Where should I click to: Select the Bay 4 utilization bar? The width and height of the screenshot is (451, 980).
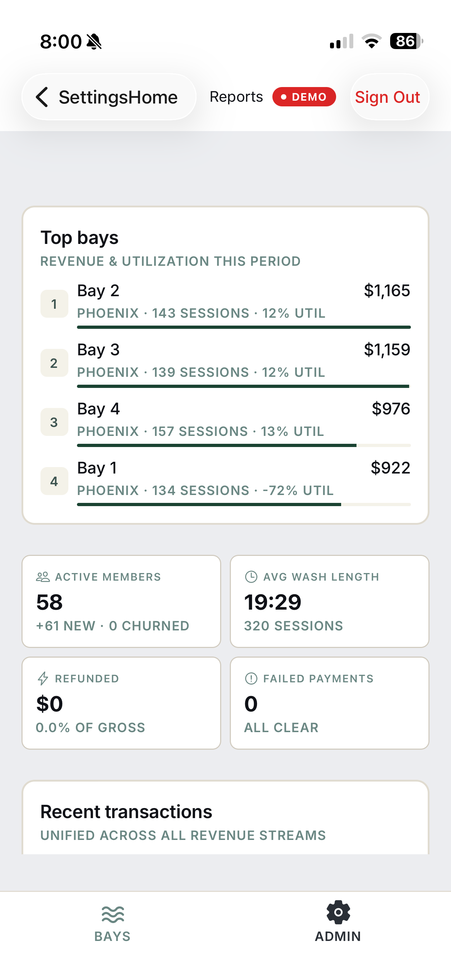(x=244, y=445)
